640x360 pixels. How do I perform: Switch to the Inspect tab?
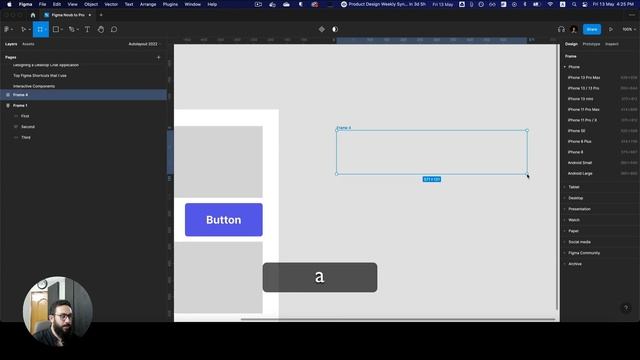point(612,44)
